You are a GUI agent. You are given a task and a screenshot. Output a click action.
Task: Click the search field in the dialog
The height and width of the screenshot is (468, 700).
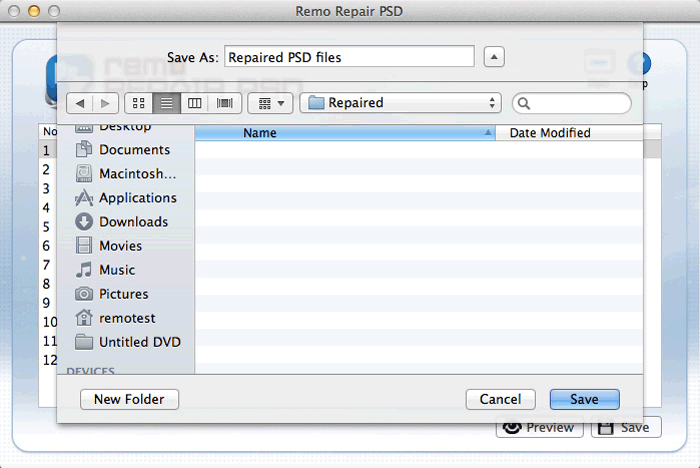572,104
